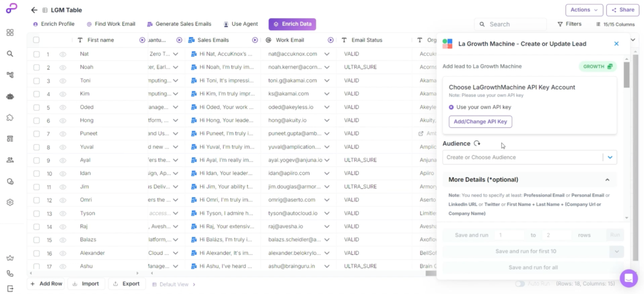Collapse the More Details section
The height and width of the screenshot is (294, 644).
[607, 180]
